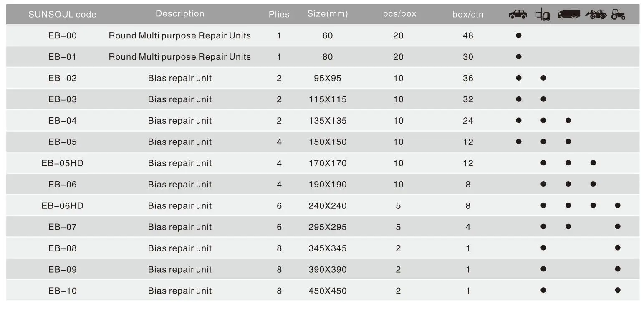Select the box/ctn column header
Image resolution: width=644 pixels, height=309 pixels.
point(468,15)
